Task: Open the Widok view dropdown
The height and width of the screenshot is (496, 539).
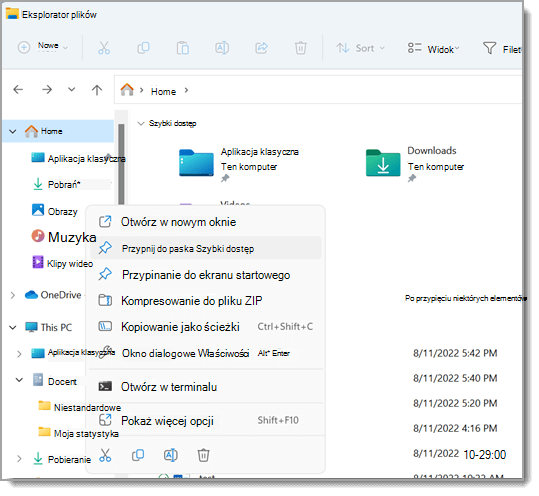Action: pyautogui.click(x=433, y=49)
